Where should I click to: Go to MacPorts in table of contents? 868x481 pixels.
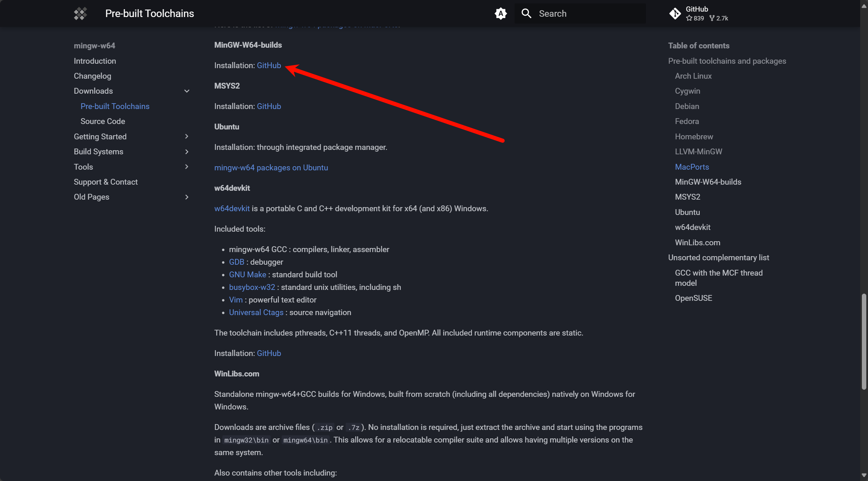click(692, 167)
